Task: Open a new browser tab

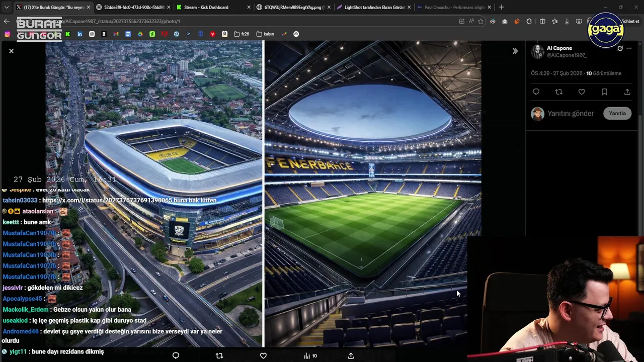Action: click(501, 7)
